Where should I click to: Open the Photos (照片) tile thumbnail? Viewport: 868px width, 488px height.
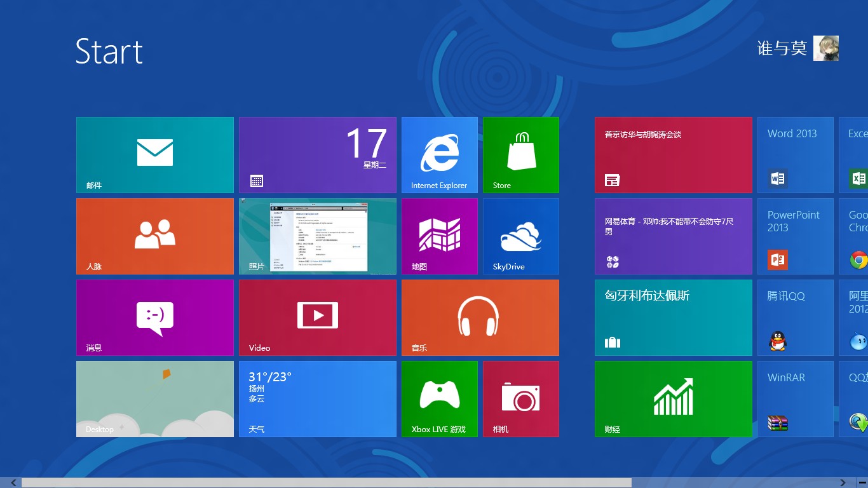(318, 236)
